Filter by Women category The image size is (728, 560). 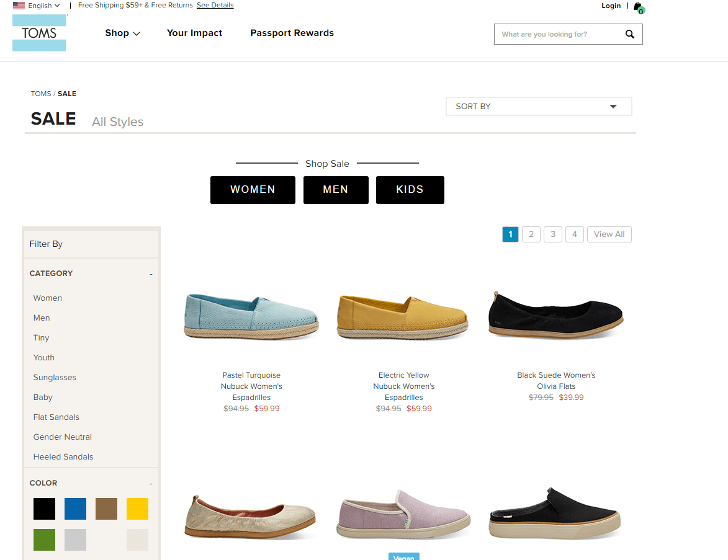coord(47,298)
